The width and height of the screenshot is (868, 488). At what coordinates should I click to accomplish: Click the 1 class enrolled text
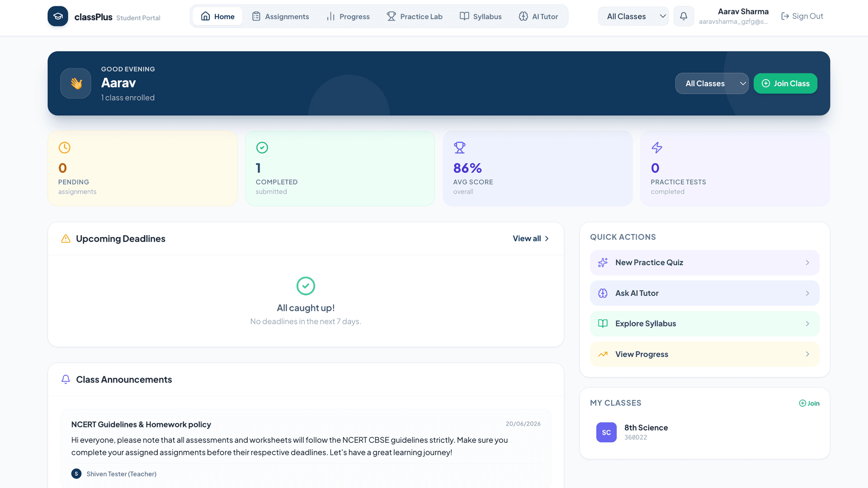(x=128, y=98)
